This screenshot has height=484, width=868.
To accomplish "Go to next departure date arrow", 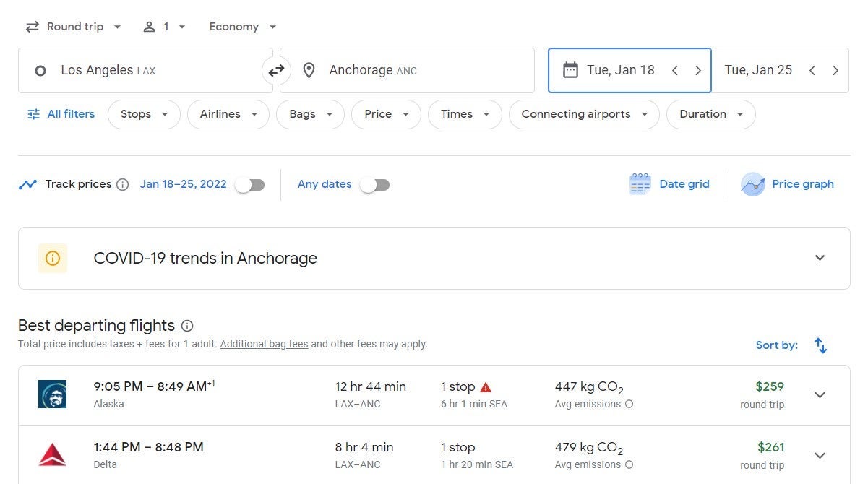I will [x=697, y=70].
